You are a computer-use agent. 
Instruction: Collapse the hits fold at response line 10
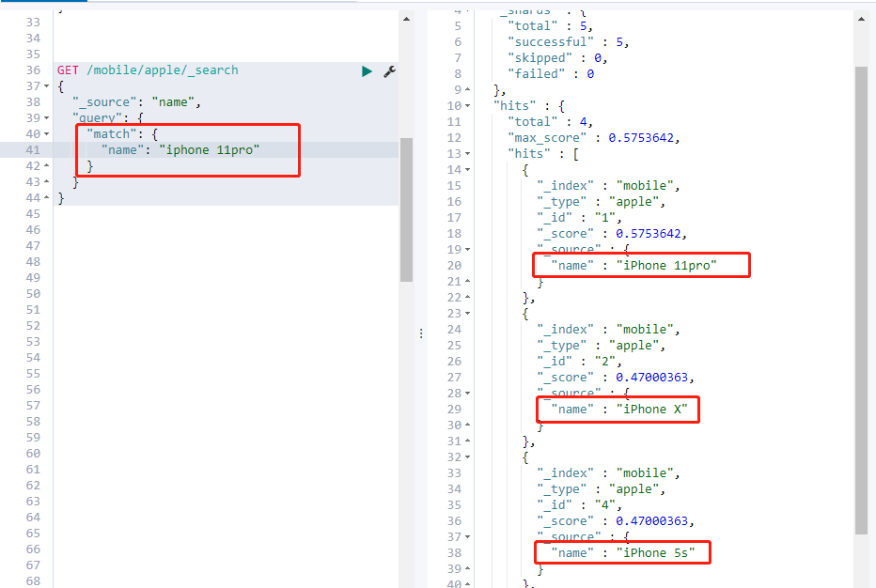pyautogui.click(x=468, y=105)
